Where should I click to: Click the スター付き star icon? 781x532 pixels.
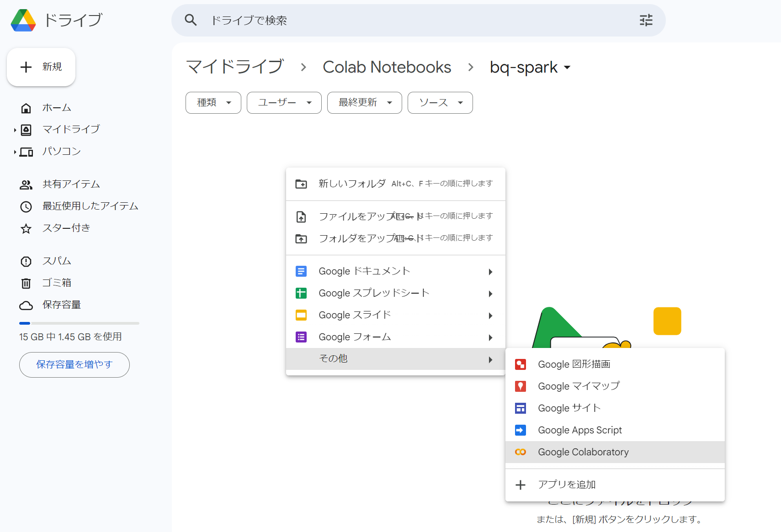point(26,229)
